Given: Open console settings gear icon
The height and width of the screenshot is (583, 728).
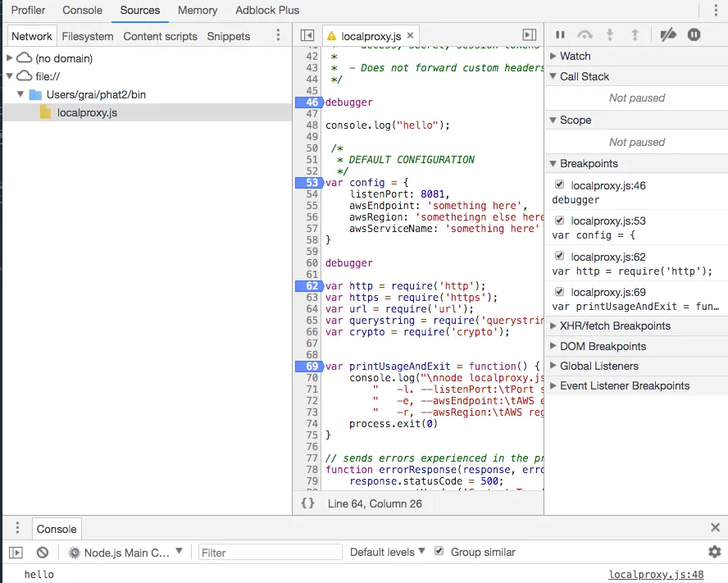Looking at the screenshot, I should (x=714, y=552).
